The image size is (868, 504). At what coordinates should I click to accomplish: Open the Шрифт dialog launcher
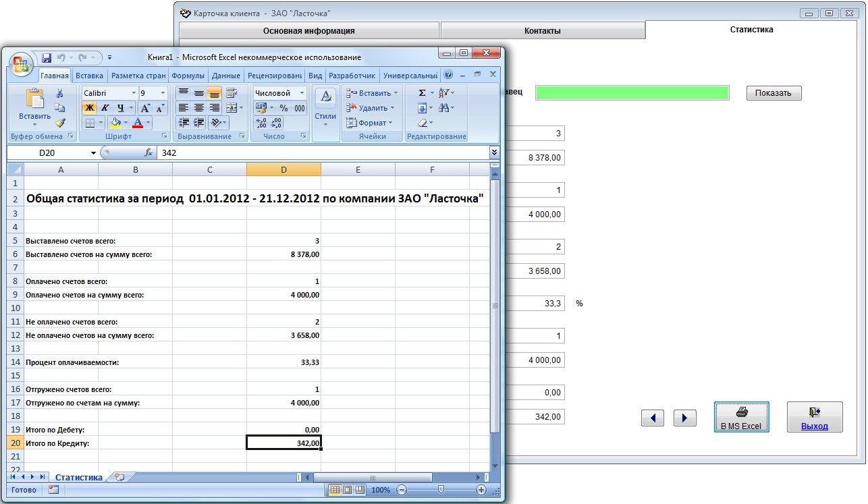pos(164,136)
